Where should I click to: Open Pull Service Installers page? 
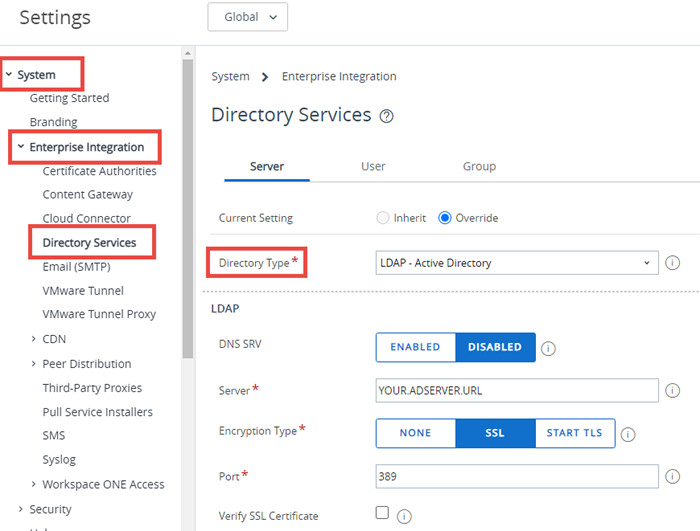click(x=98, y=412)
